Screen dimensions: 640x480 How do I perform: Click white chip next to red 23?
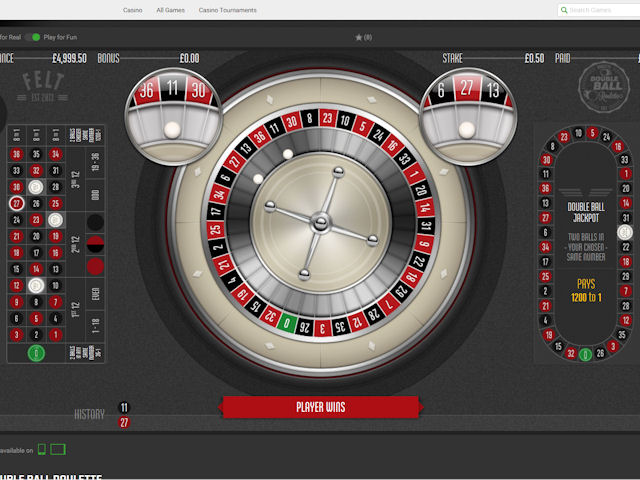[x=56, y=220]
